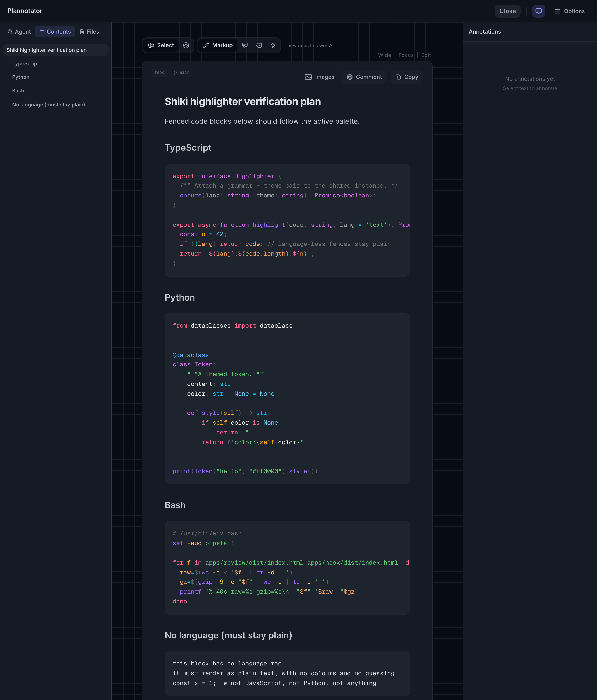The image size is (597, 700).
Task: Click the 'Fenced code blocks below' paragraph
Action: [x=262, y=121]
